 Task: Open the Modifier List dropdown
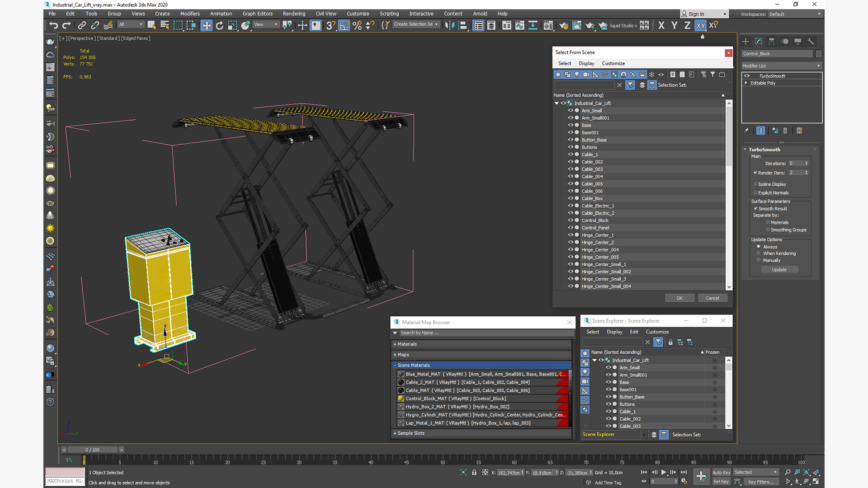[x=781, y=66]
